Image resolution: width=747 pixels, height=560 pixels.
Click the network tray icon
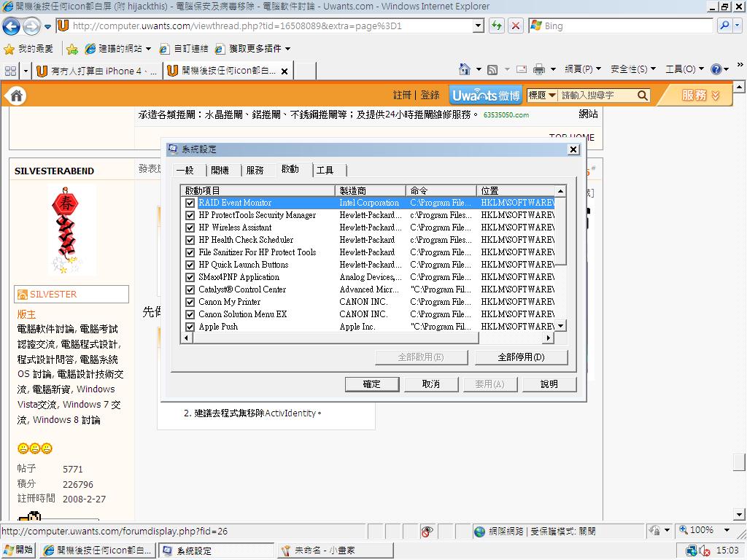tap(692, 551)
